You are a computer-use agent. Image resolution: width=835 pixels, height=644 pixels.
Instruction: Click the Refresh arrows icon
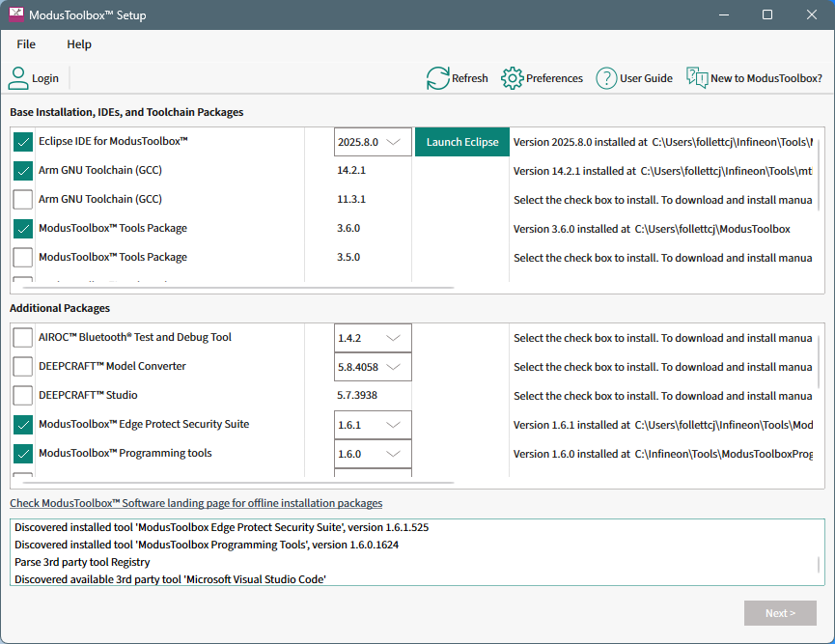(438, 78)
